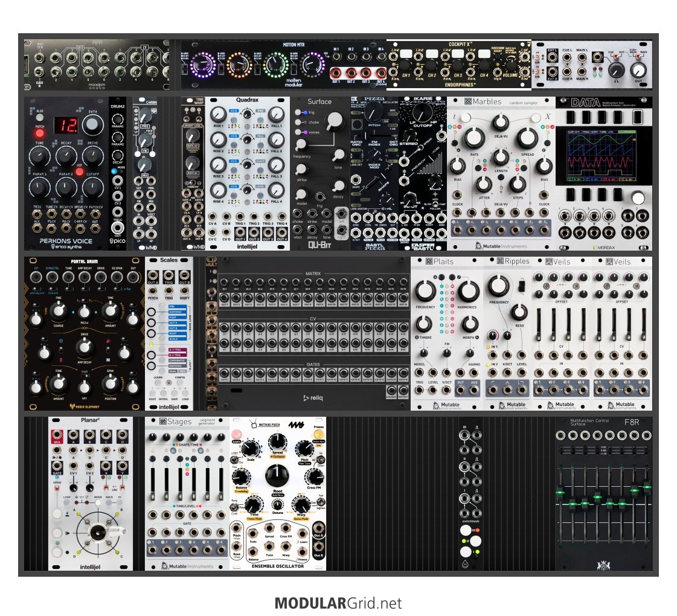The height and width of the screenshot is (616, 677).
Task: Click the RISE 1 knob on Quadrax
Action: tap(219, 114)
